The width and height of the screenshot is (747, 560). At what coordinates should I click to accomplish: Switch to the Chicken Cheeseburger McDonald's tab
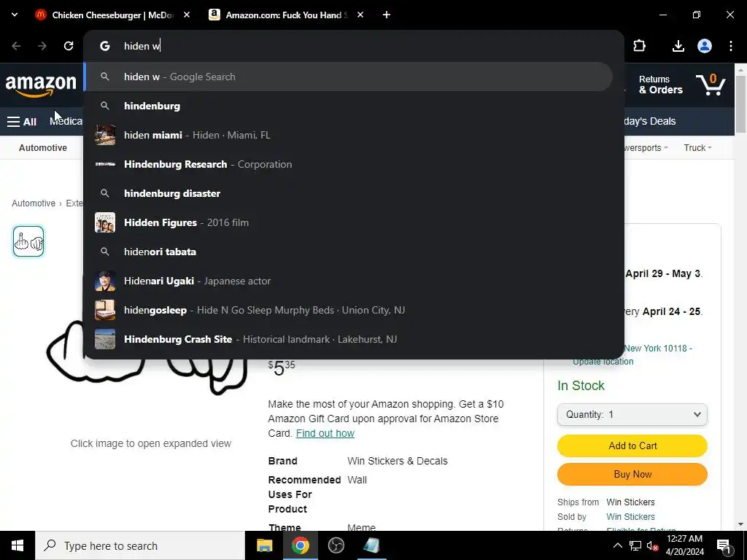(x=112, y=15)
